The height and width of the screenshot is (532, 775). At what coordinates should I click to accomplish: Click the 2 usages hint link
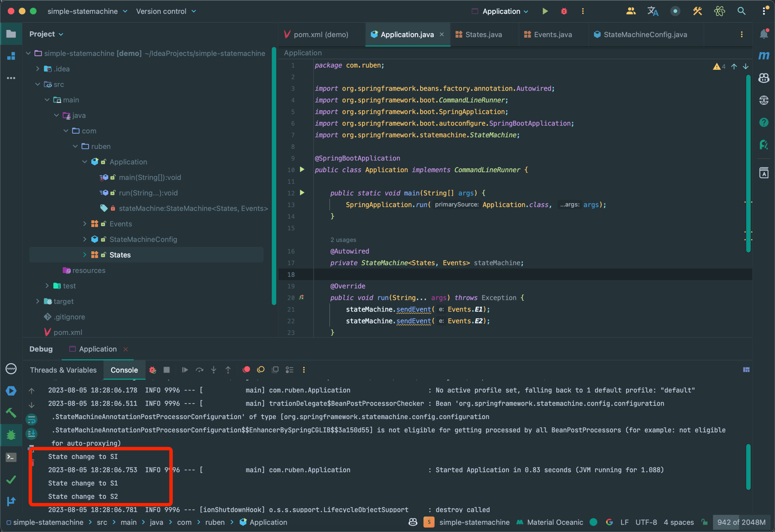(x=343, y=240)
